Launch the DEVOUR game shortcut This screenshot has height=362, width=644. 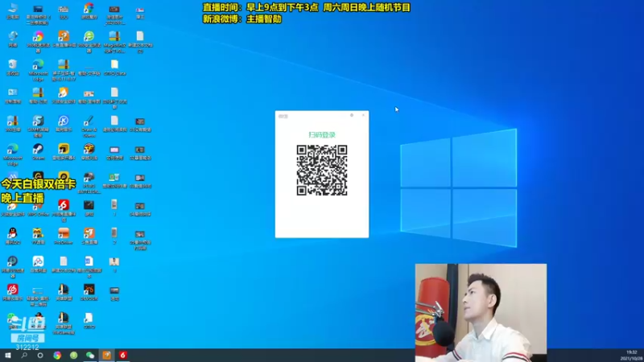[89, 292]
